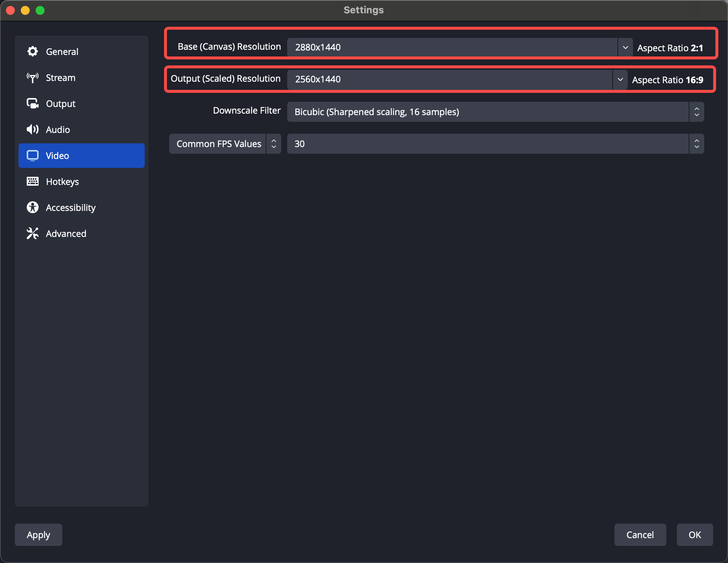Open the Common FPS Values type selector

coord(225,144)
